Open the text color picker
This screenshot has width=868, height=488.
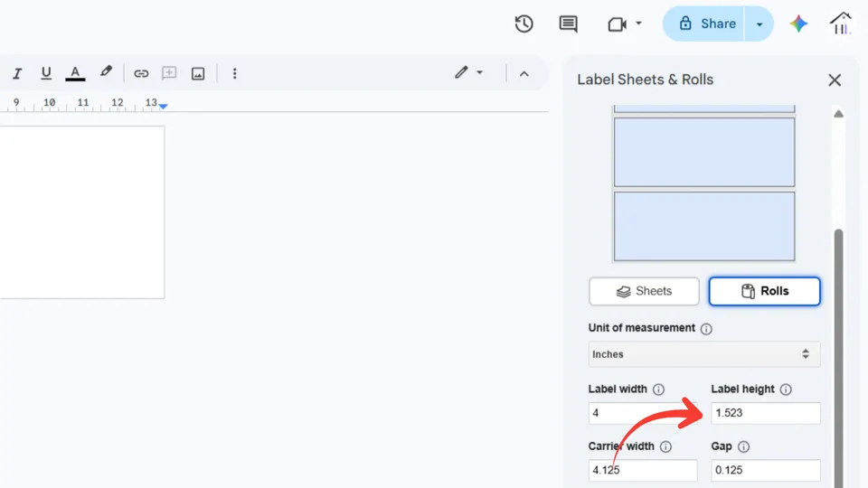75,73
